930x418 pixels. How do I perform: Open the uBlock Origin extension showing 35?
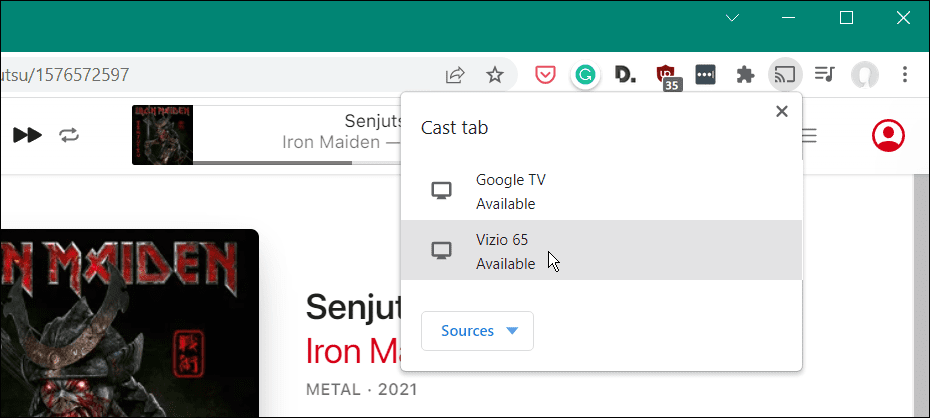click(667, 77)
